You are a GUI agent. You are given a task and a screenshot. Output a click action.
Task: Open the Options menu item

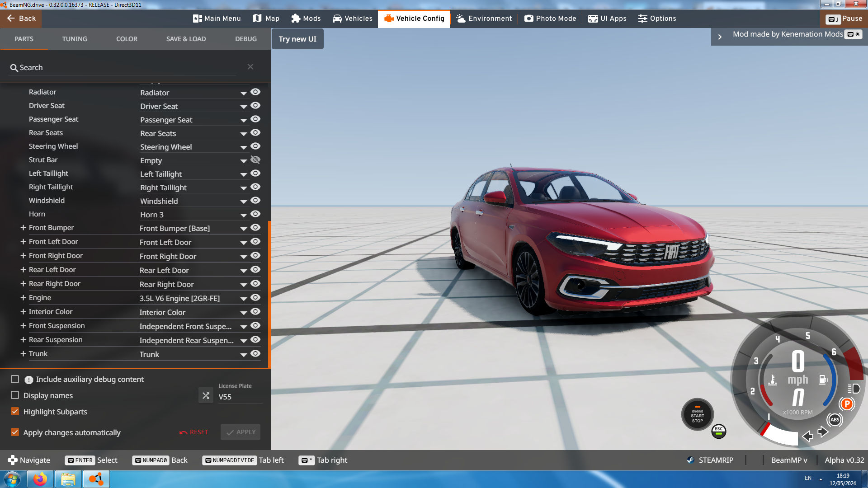tap(657, 19)
